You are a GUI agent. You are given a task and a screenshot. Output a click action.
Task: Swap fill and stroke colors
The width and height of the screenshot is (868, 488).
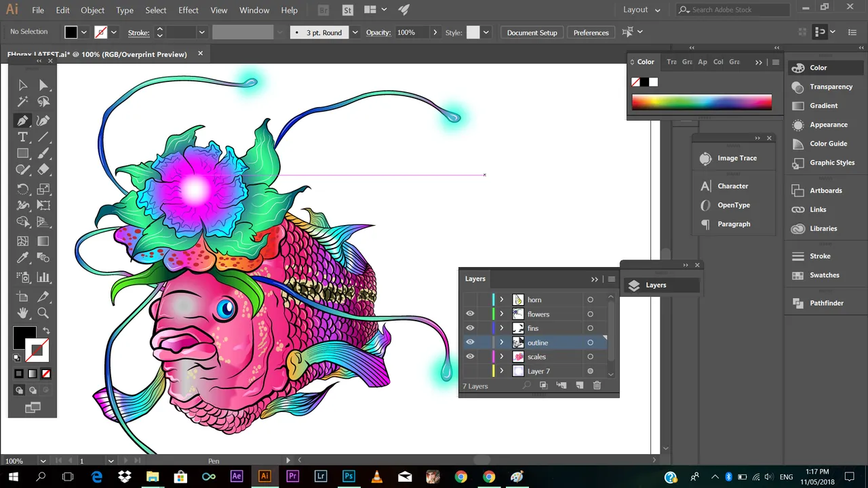pos(46,331)
